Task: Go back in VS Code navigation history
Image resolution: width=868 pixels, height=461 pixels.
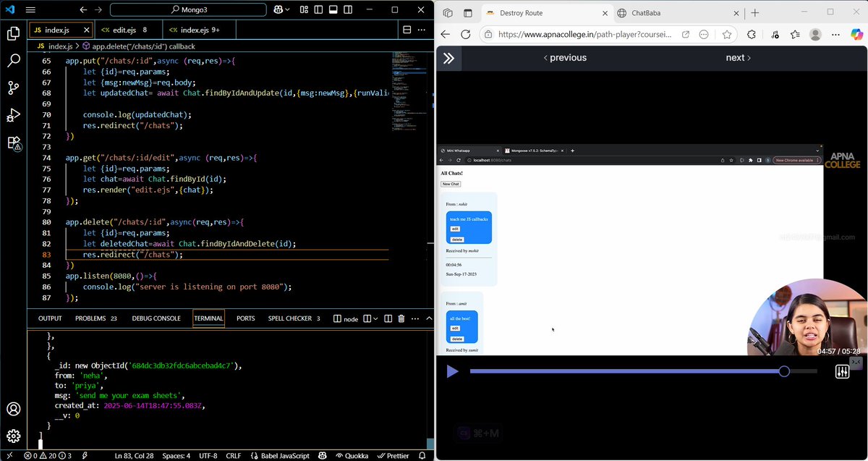Action: 82,10
